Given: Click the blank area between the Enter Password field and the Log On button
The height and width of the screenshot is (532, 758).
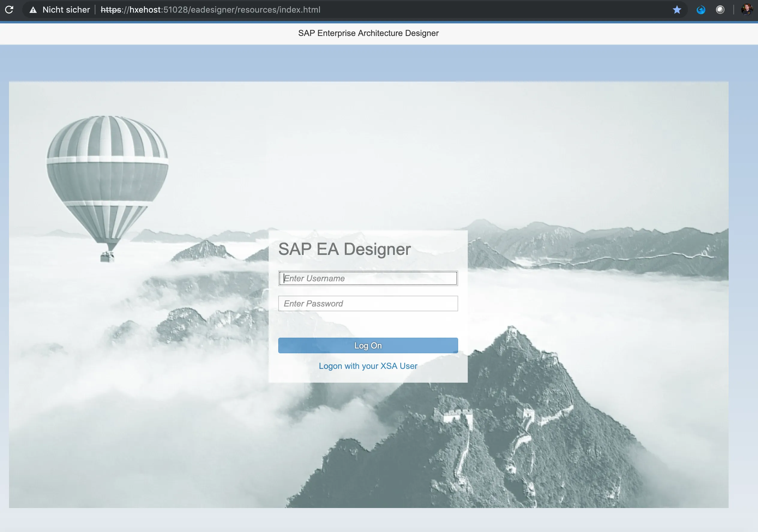Looking at the screenshot, I should point(368,324).
